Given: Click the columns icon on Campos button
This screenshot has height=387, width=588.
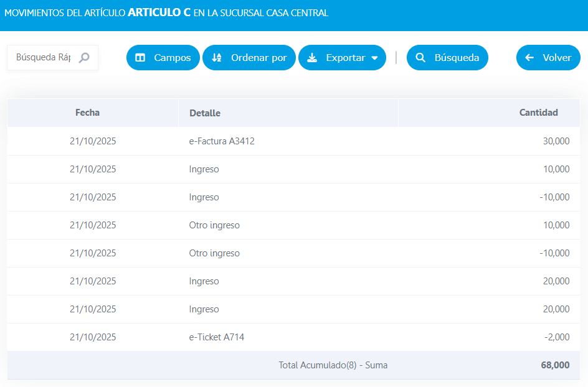Looking at the screenshot, I should point(140,58).
